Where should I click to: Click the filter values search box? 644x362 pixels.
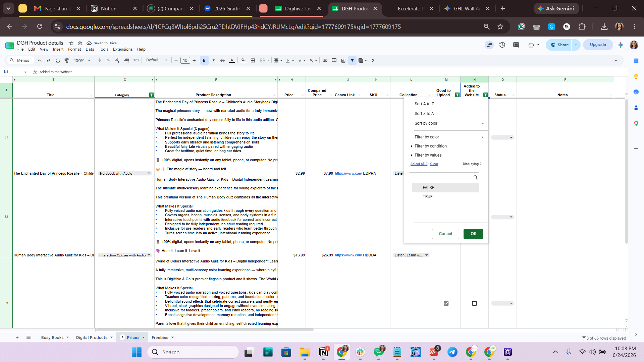pyautogui.click(x=444, y=177)
